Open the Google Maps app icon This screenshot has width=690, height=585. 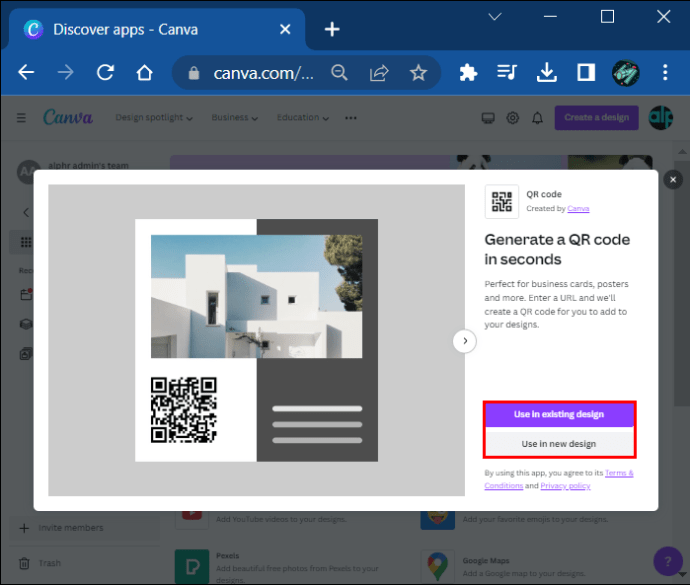click(x=437, y=567)
